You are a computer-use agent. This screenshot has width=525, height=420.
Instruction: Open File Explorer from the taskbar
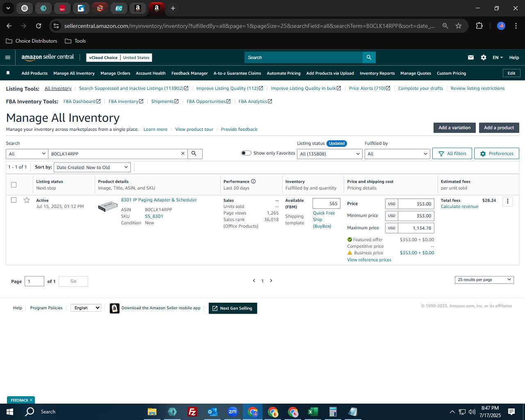coord(152,412)
